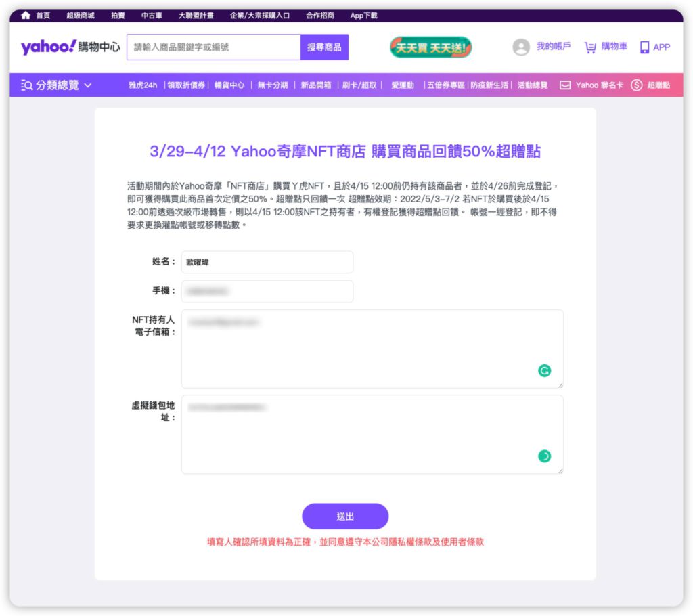This screenshot has width=693, height=616.
Task: Open my account avatar icon
Action: pyautogui.click(x=521, y=47)
